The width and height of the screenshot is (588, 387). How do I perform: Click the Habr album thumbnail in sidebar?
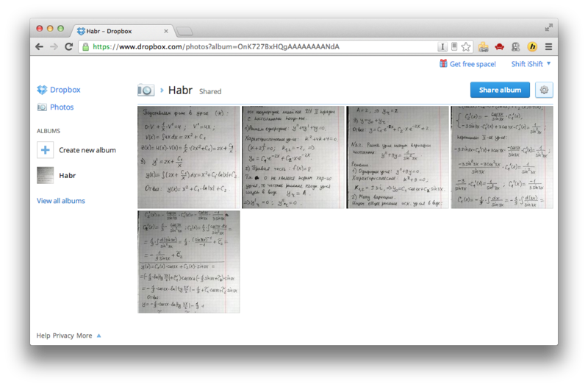(45, 175)
